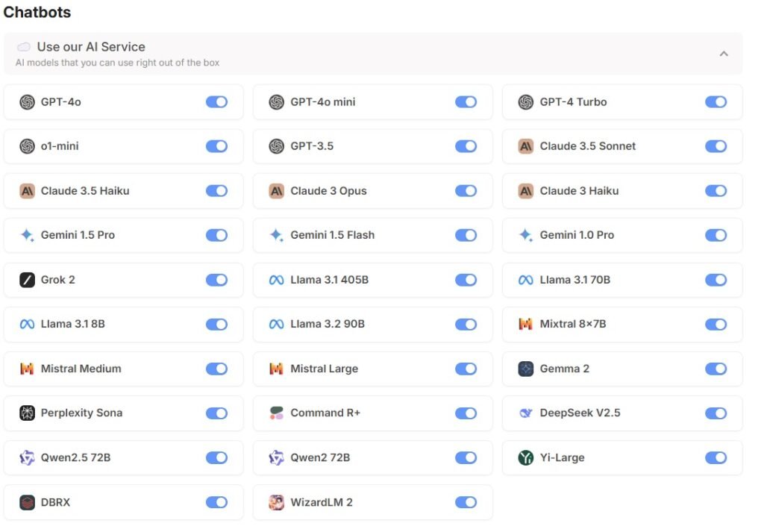Click the Anthropic icon beside Claude 3.5 Haiku
Screen dimensions: 764x532
click(x=28, y=191)
